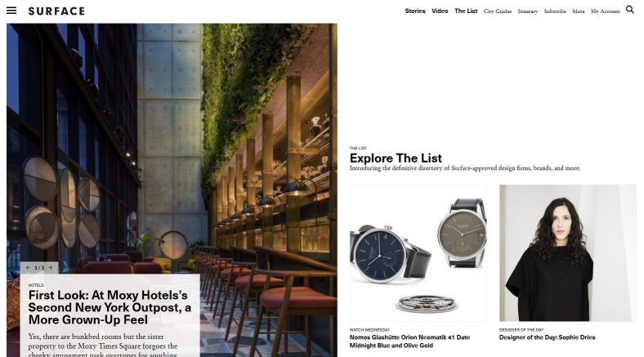
Task: Advance to next slide arrow
Action: [x=51, y=267]
